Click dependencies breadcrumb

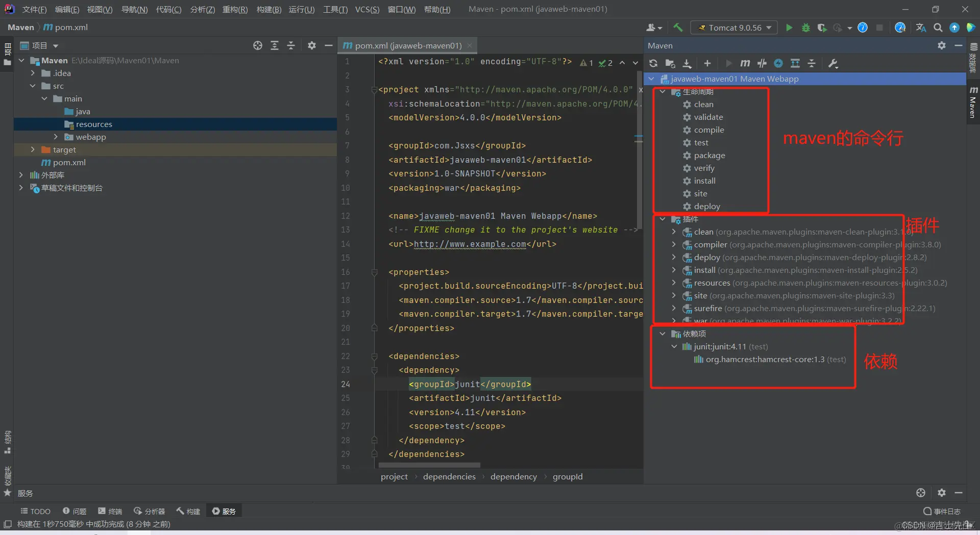click(449, 476)
